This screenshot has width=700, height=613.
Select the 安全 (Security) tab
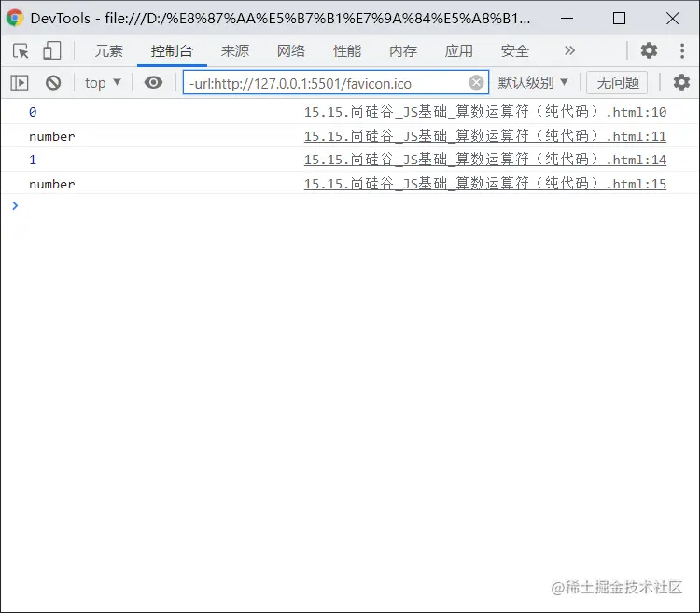514,51
